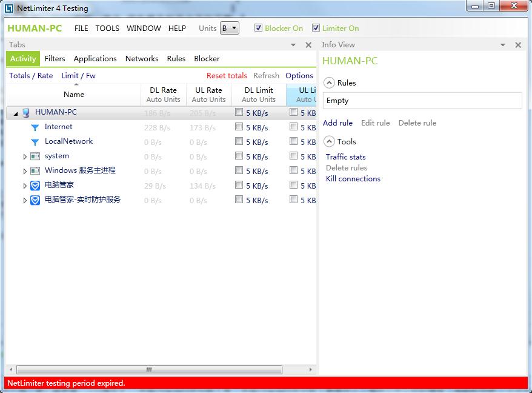This screenshot has width=532, height=393.
Task: Click the Refresh link
Action: pyautogui.click(x=267, y=76)
